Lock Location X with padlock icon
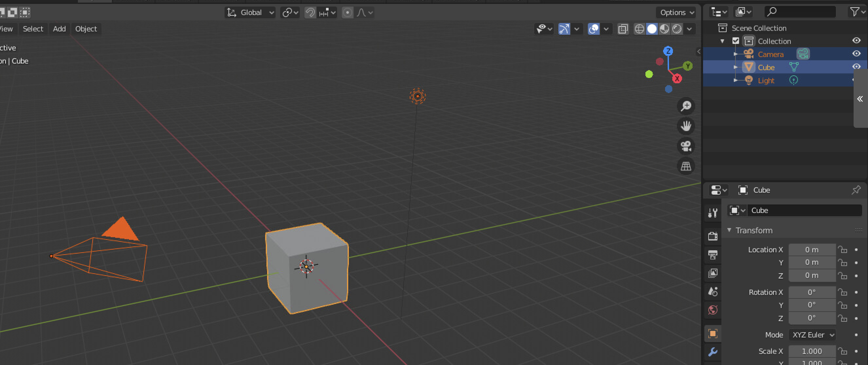The width and height of the screenshot is (868, 365). coord(842,250)
